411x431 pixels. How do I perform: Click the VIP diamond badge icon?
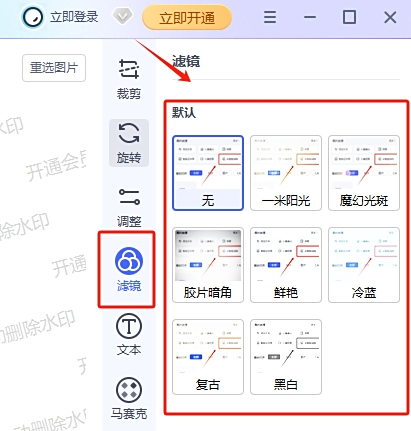(122, 16)
